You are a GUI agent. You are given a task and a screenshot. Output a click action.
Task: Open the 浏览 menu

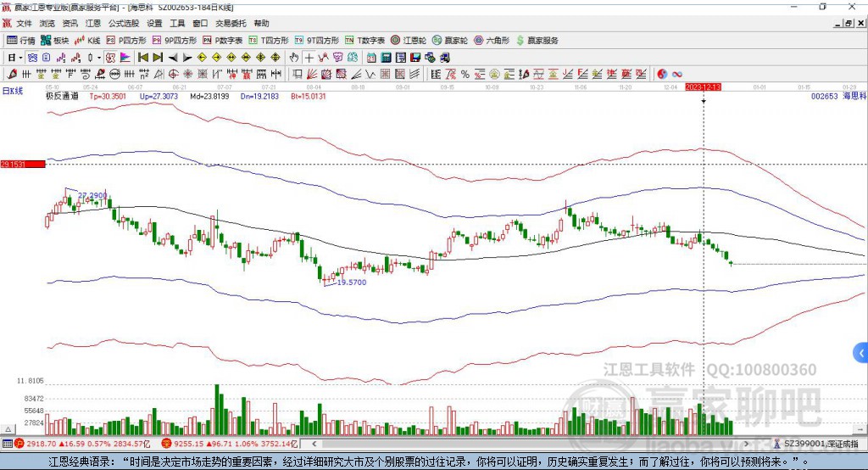tap(47, 23)
